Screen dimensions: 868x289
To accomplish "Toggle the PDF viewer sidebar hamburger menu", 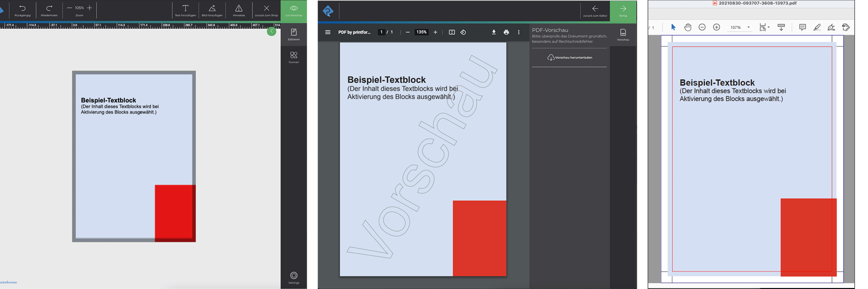I will [x=328, y=32].
